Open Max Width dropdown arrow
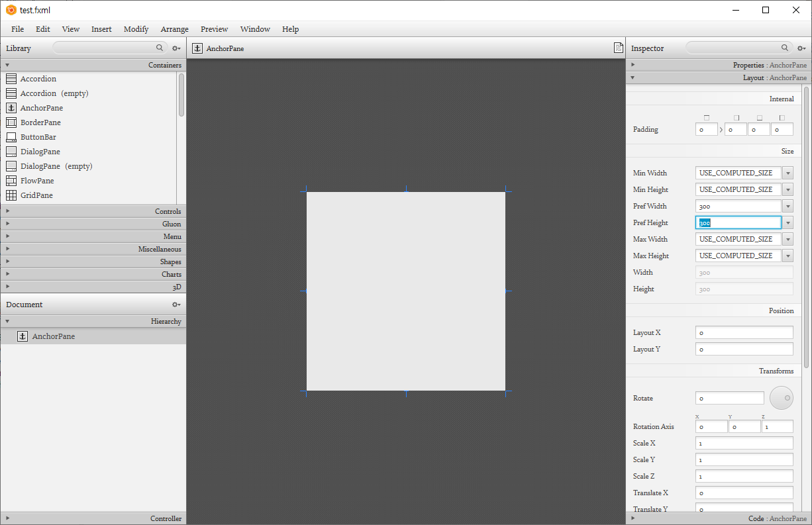Image resolution: width=812 pixels, height=525 pixels. coord(787,239)
